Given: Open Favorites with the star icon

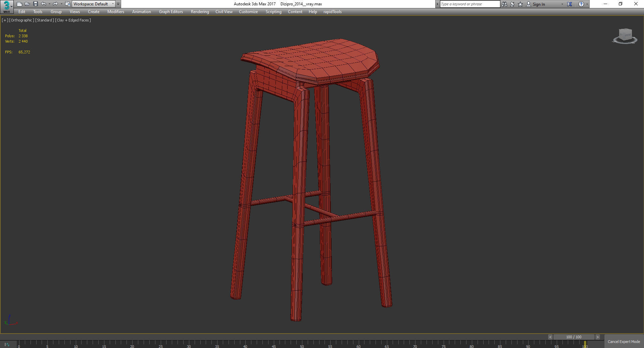Looking at the screenshot, I should point(521,4).
